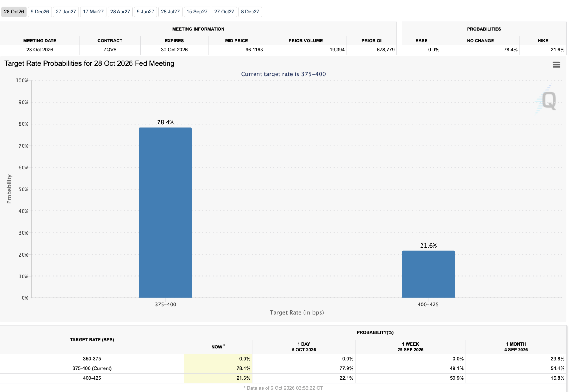Viewport: 570px width, 392px height.
Task: Open the 15 Sep27 meeting tab
Action: tap(197, 12)
